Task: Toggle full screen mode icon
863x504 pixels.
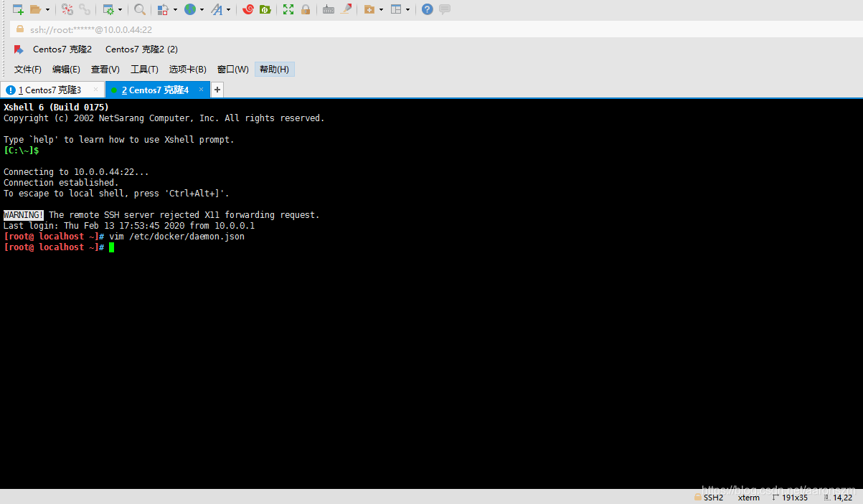Action: point(288,9)
